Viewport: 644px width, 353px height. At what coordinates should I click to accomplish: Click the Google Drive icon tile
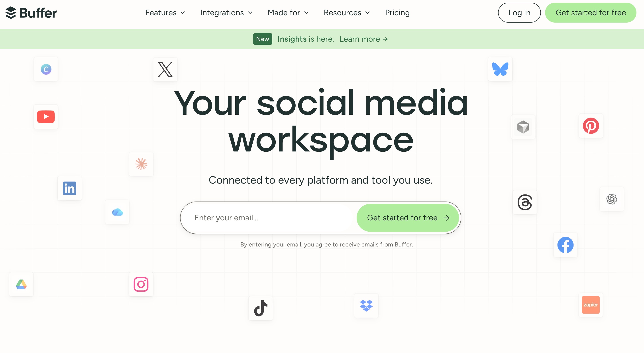(21, 284)
